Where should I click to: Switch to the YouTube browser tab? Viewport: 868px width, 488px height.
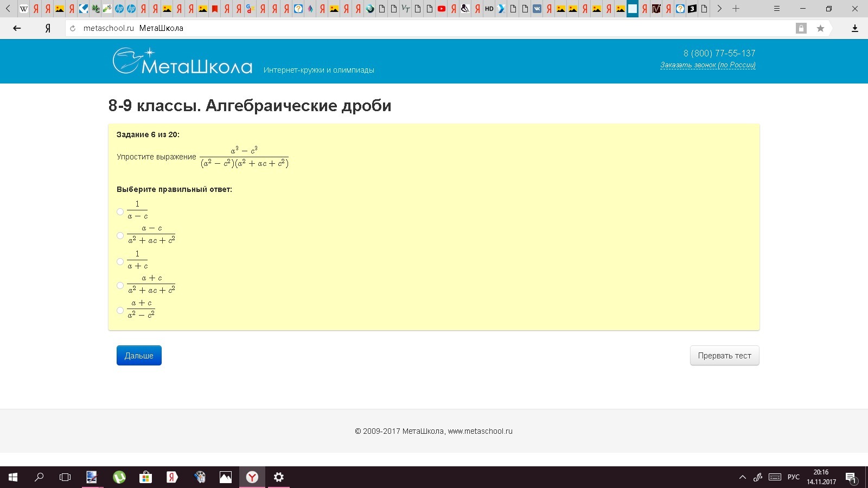coord(442,9)
